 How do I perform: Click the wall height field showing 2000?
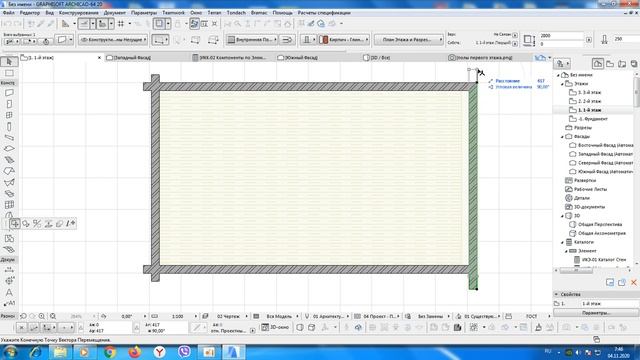pyautogui.click(x=562, y=36)
